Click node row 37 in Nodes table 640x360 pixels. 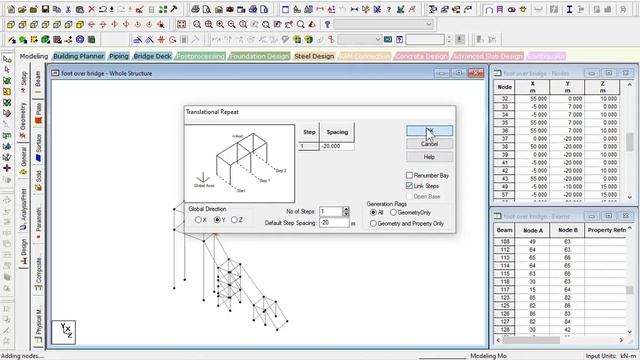556,139
